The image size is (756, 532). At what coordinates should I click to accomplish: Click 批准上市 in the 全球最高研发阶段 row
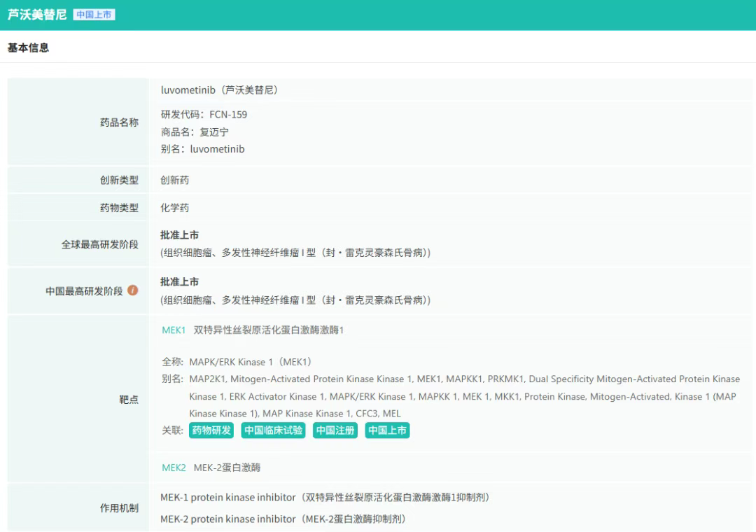tap(179, 235)
